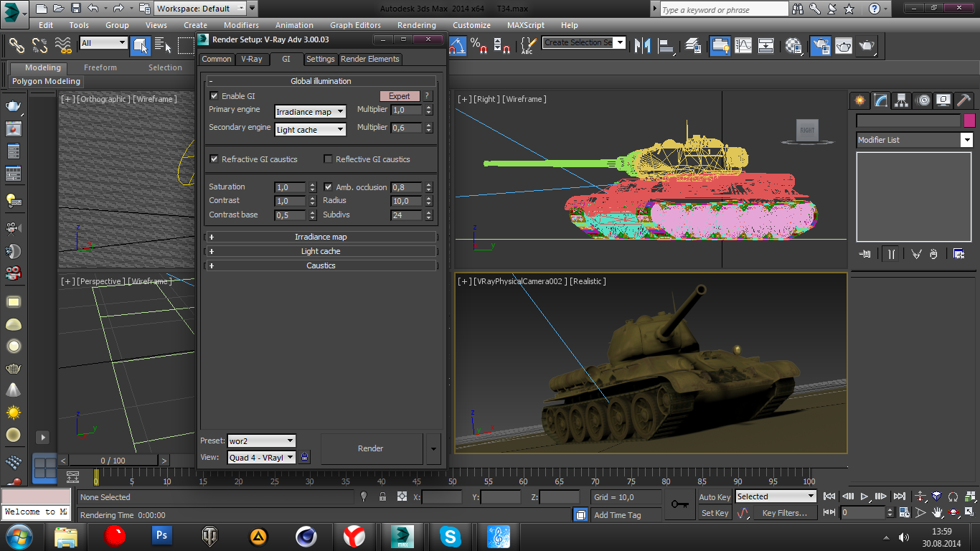Click the Render button
This screenshot has height=551, width=980.
coord(371,448)
